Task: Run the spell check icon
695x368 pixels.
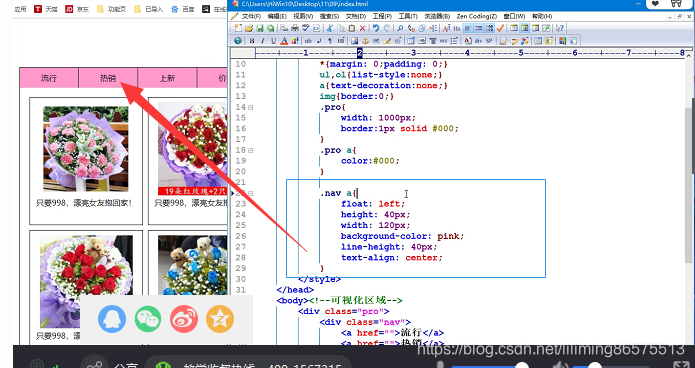Action: click(x=305, y=28)
